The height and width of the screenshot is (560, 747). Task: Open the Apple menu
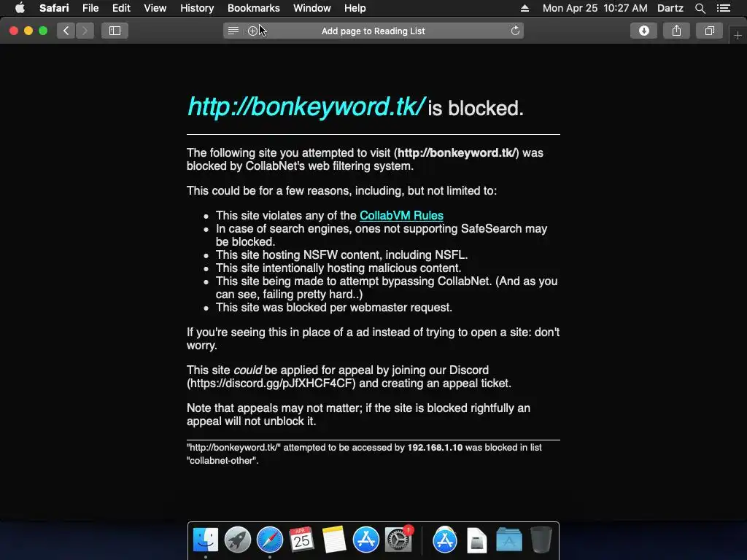coord(20,8)
